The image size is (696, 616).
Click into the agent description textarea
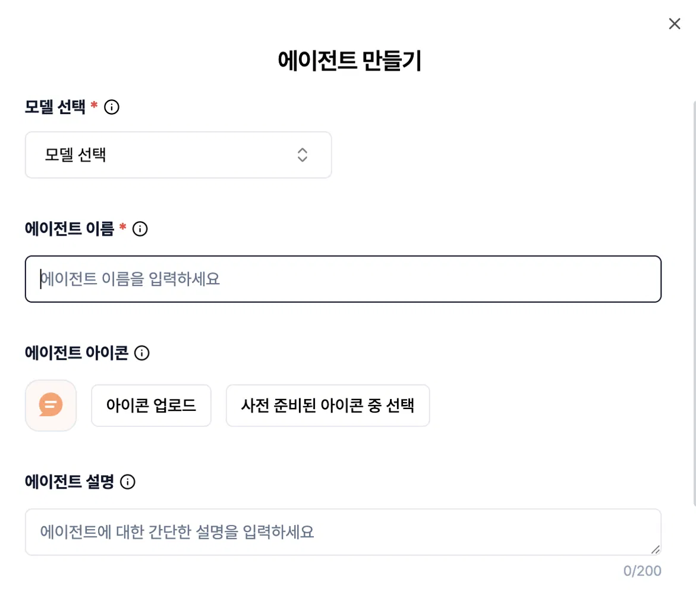tap(343, 532)
